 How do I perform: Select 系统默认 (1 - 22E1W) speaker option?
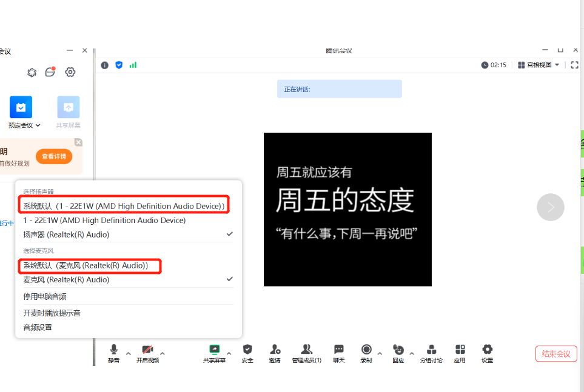point(124,206)
